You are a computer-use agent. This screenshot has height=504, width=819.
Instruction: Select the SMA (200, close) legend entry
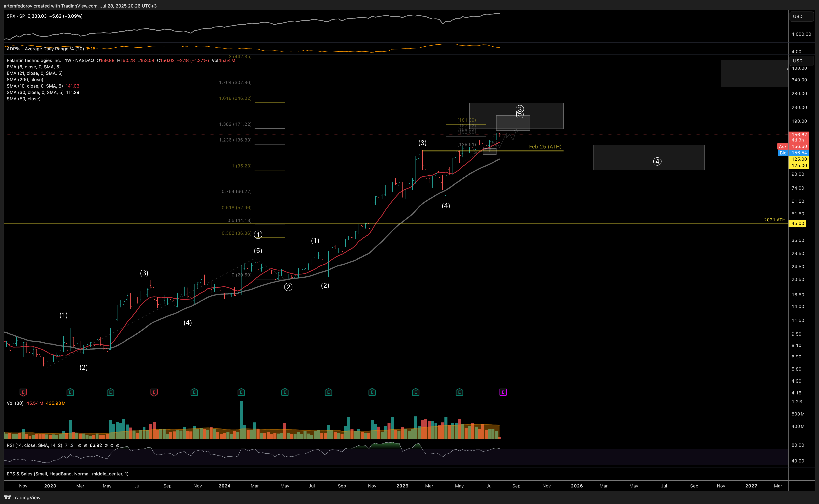(x=25, y=79)
